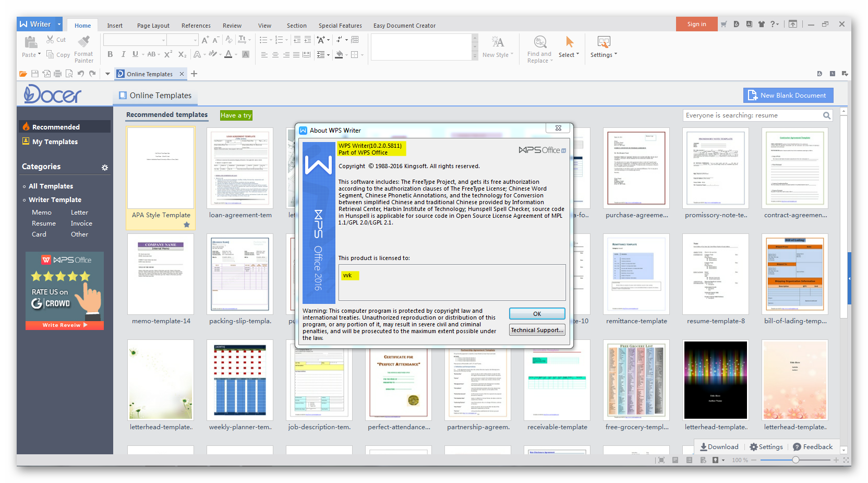Click the Find and Replace icon
The image size is (868, 483).
click(x=540, y=42)
